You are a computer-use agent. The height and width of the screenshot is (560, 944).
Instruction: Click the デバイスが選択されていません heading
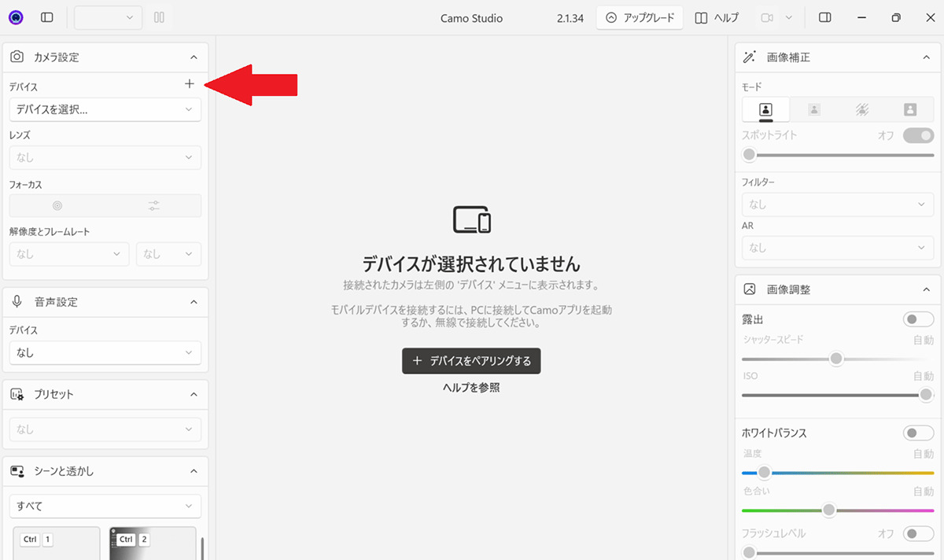click(x=471, y=263)
